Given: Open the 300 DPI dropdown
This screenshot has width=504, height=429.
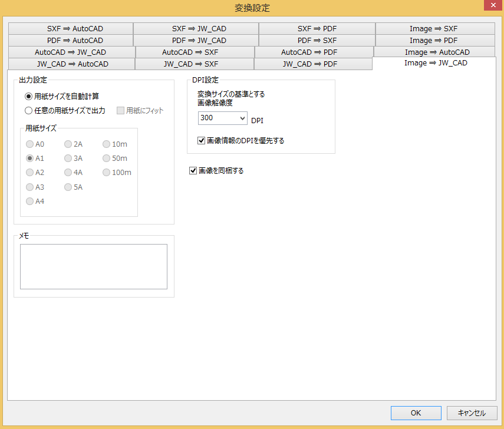Looking at the screenshot, I should coord(222,118).
